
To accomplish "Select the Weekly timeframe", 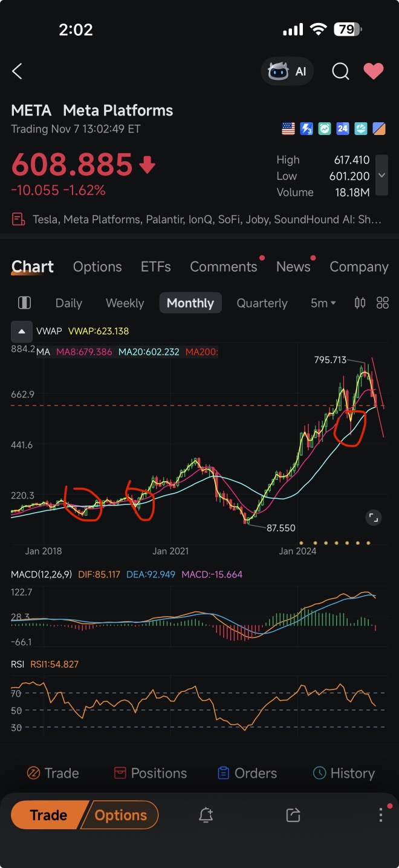I will click(125, 303).
